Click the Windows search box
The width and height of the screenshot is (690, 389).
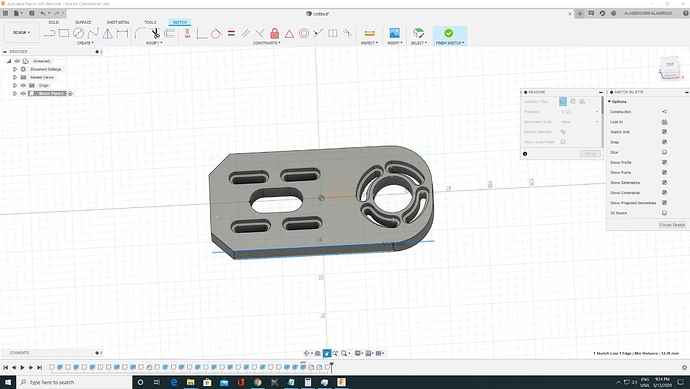[x=74, y=382]
